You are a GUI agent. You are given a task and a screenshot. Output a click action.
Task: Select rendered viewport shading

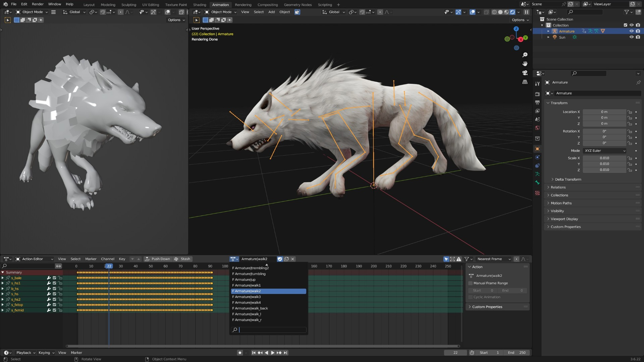[512, 12]
